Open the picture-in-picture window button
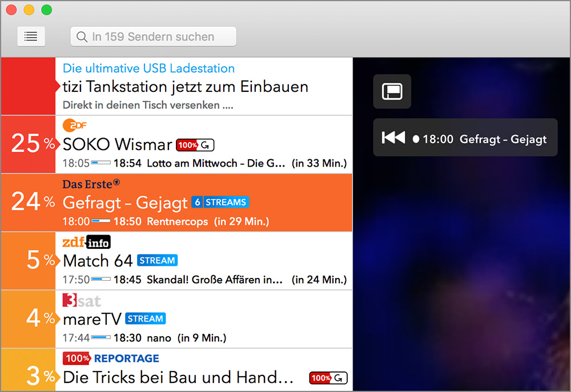Image resolution: width=571 pixels, height=392 pixels. [392, 91]
